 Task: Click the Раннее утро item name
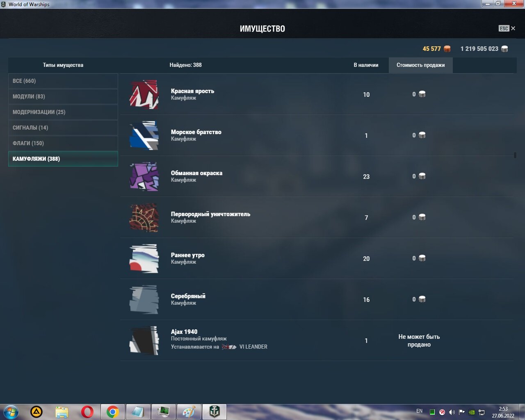click(x=187, y=255)
